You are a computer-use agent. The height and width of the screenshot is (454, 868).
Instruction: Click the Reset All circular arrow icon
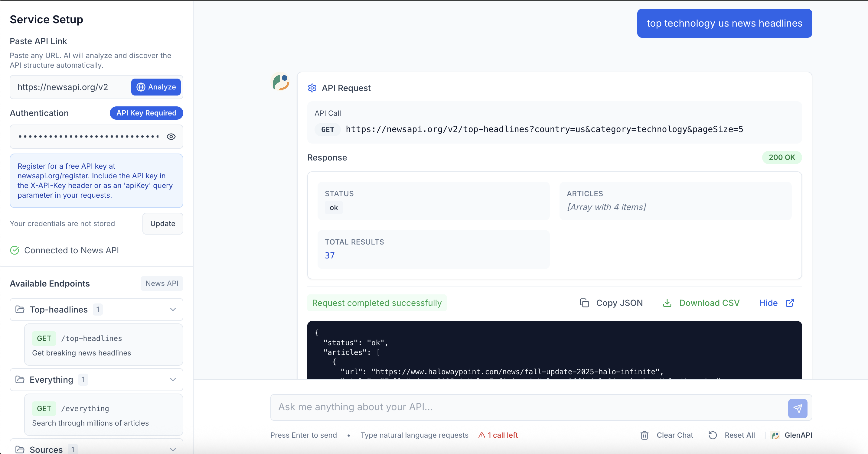[712, 435]
